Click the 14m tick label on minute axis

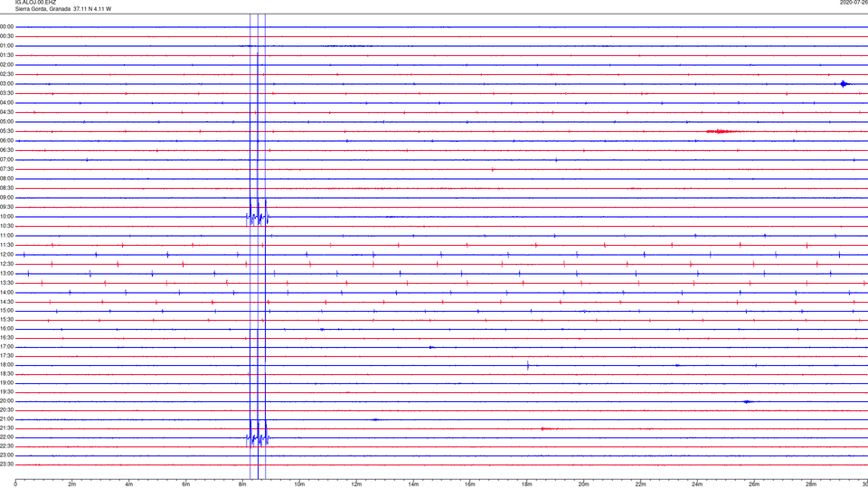pyautogui.click(x=413, y=484)
